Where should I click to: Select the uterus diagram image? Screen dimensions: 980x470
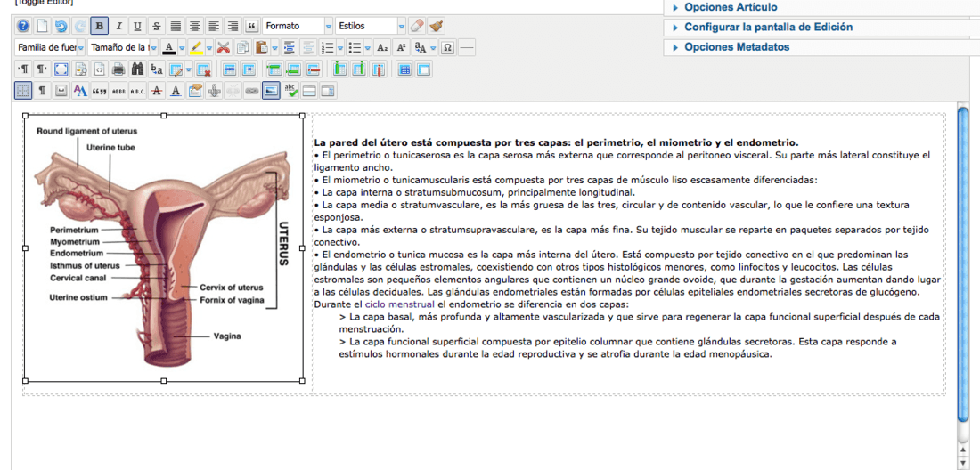[164, 247]
